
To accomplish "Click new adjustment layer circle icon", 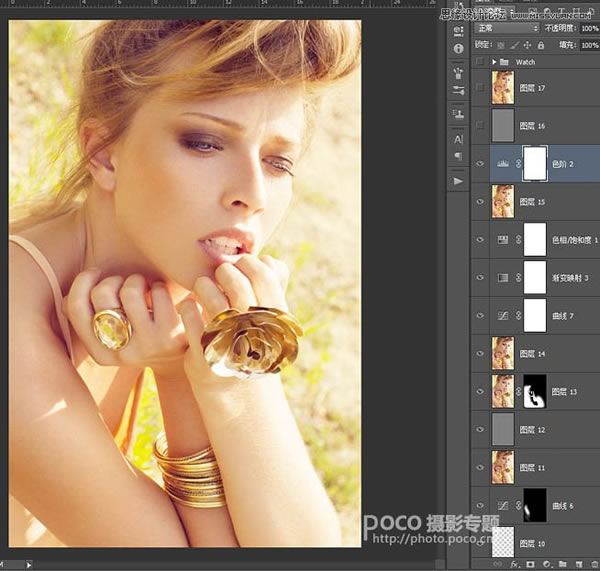I will pos(546,564).
